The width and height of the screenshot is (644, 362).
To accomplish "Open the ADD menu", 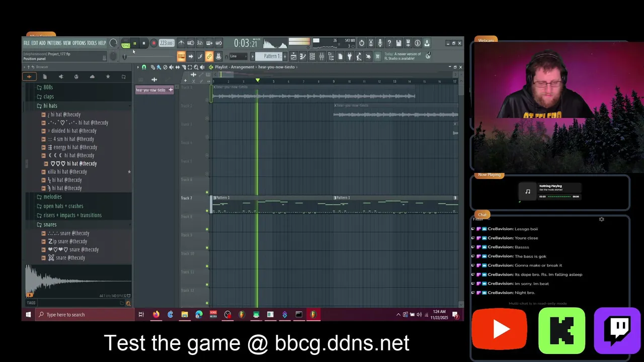I will pos(42,43).
